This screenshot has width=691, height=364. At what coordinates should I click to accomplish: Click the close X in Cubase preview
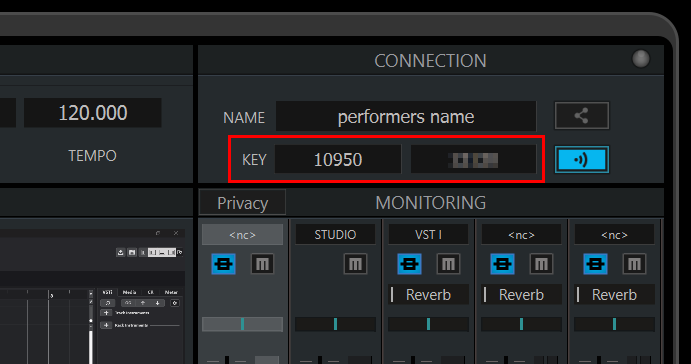[176, 233]
